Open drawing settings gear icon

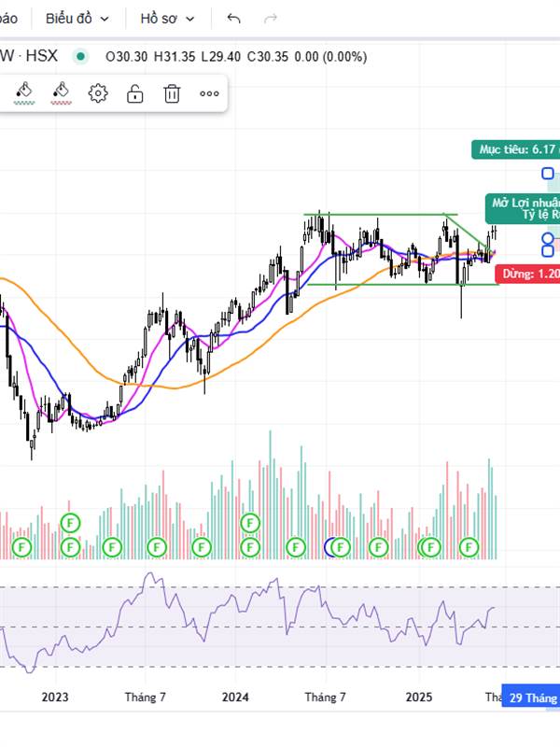[98, 92]
